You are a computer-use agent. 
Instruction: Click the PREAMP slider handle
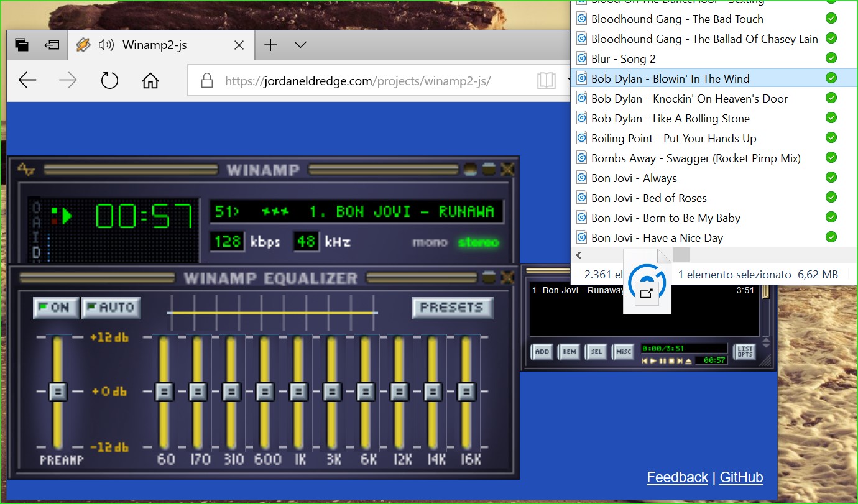pyautogui.click(x=58, y=392)
